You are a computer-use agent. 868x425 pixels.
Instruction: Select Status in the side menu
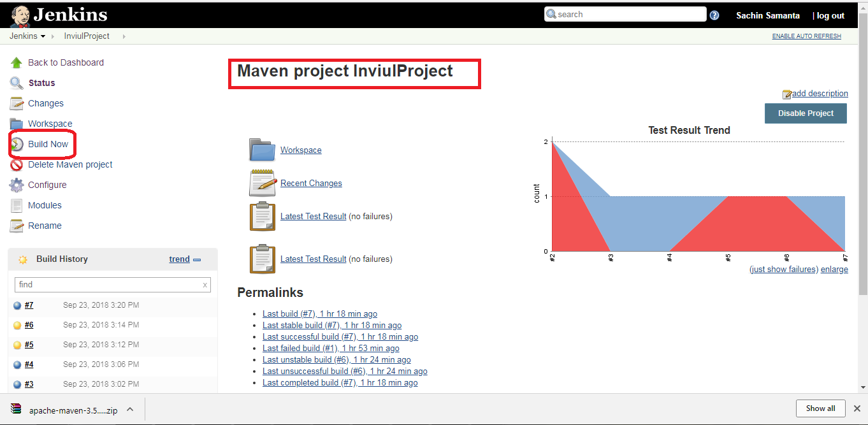pos(41,83)
